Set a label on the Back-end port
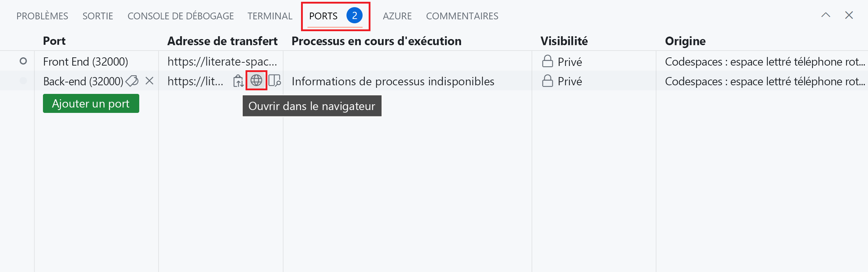The image size is (868, 272). (132, 81)
